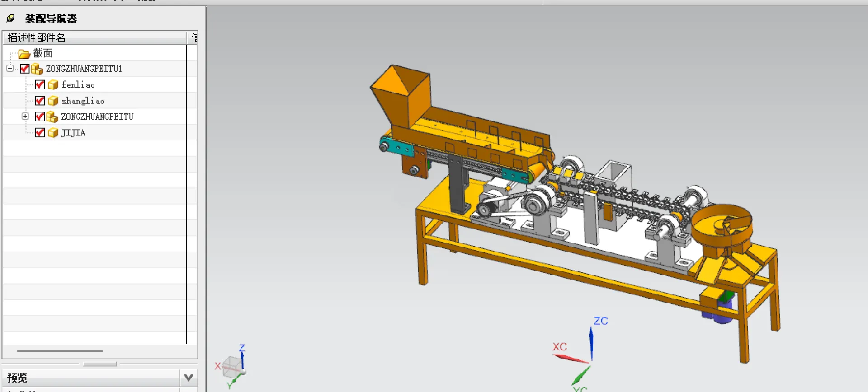Click the XC axis of the WCS
The image size is (868, 392).
571,359
